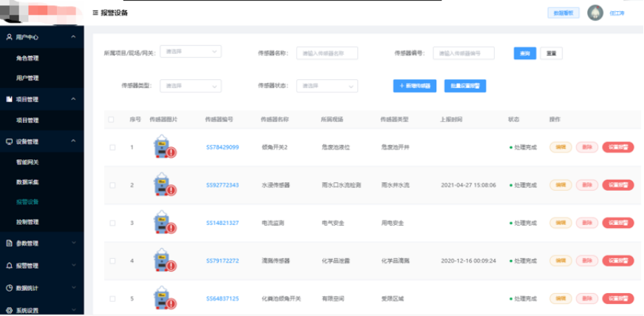This screenshot has height=316, width=644.
Task: Click the 系统设置 gear icon in sidebar
Action: (x=9, y=310)
